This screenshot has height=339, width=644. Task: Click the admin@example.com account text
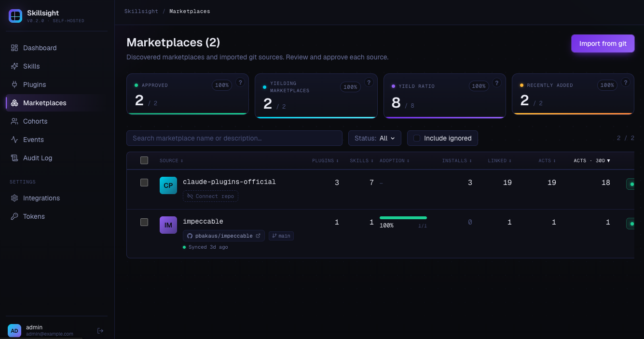pos(50,334)
